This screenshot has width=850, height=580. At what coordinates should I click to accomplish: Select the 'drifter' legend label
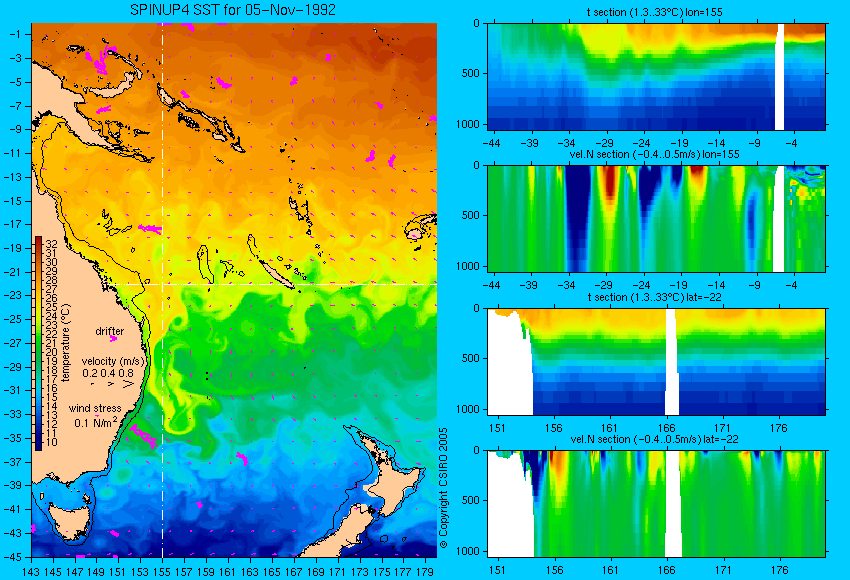(x=110, y=331)
